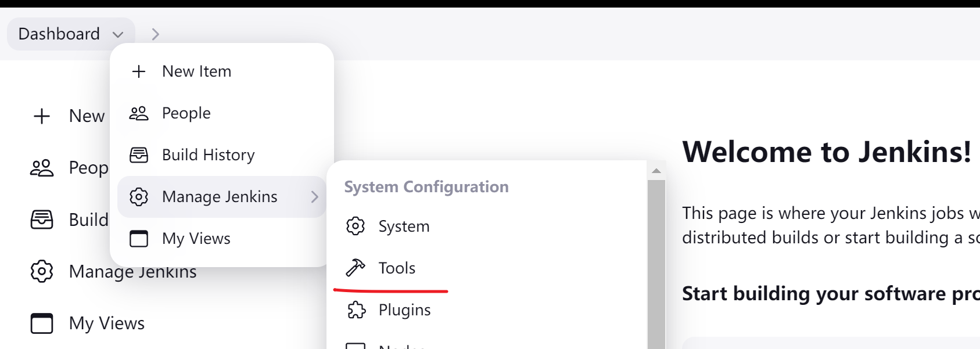Expand the Manage Jenkins submenu arrow
The image size is (980, 349).
314,197
